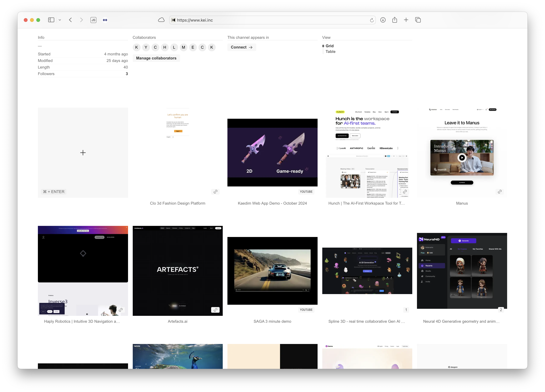Click the double-asterisk extension icon
Viewport: 545px width, 392px height.
[105, 20]
